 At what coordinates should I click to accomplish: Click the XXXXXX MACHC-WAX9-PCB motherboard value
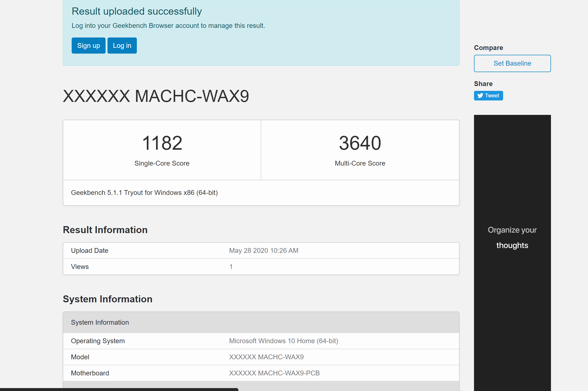274,373
